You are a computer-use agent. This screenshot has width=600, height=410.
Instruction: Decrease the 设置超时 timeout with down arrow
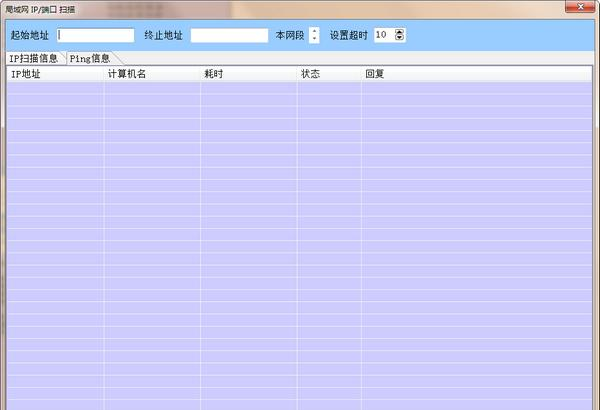click(399, 38)
